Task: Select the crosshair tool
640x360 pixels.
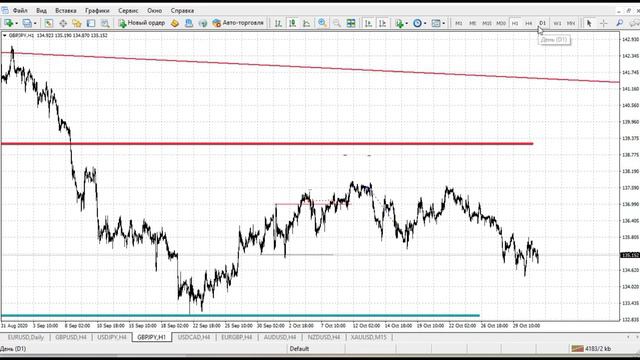Action: (604, 23)
